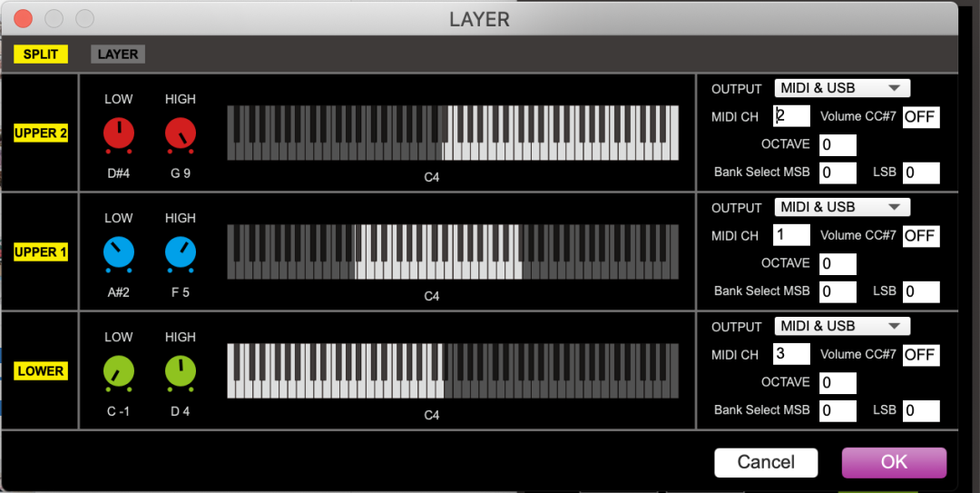The image size is (980, 493).
Task: Click the F 5 high note value
Action: point(180,292)
